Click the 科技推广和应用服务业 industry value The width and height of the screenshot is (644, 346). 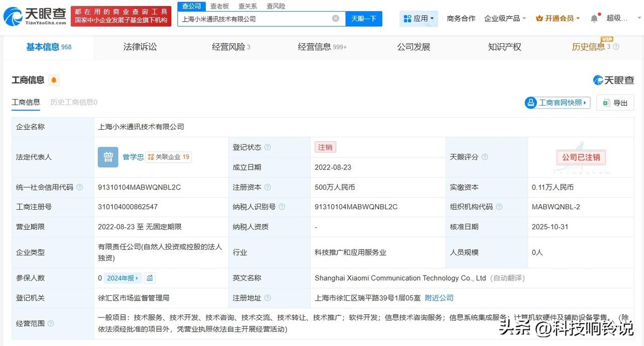[350, 252]
